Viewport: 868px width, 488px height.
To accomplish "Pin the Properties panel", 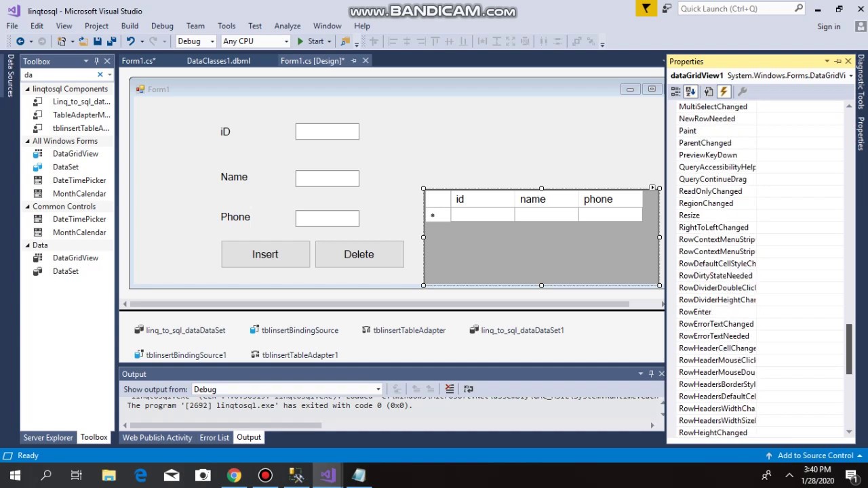I will click(838, 61).
